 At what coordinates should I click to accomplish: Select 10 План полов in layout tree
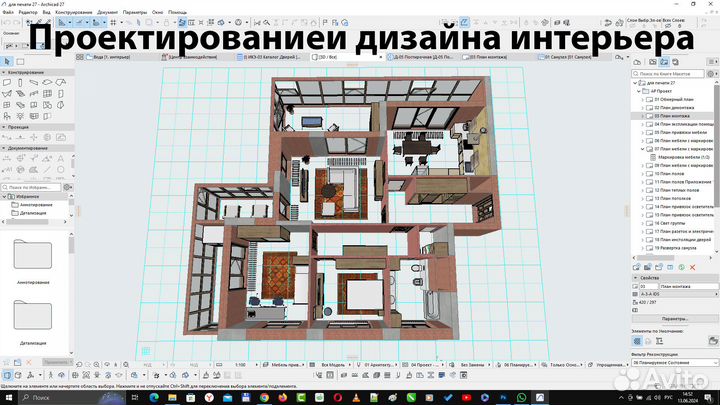click(x=669, y=174)
